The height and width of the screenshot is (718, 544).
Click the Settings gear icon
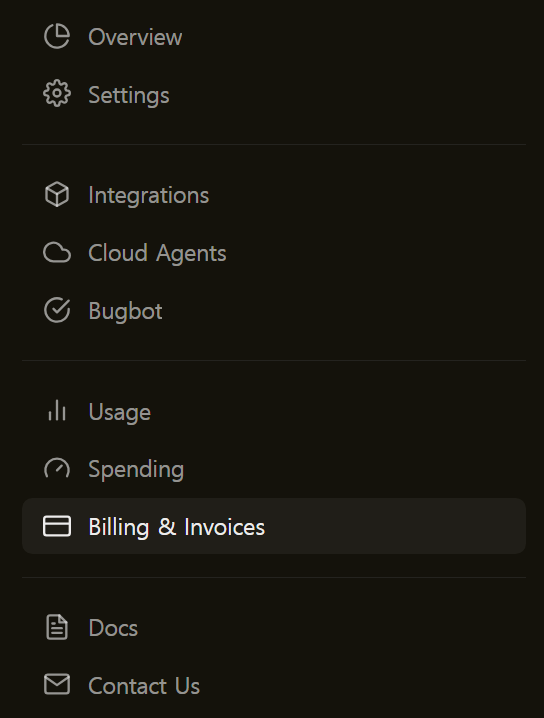[57, 94]
